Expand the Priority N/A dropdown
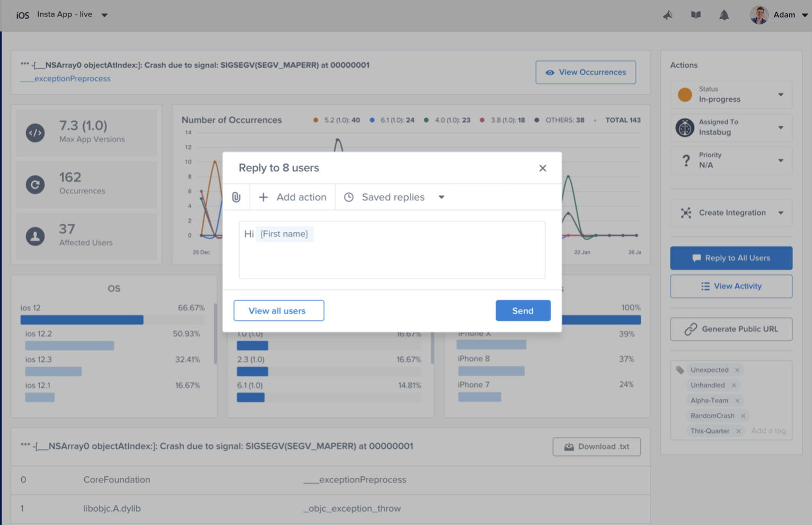 [x=781, y=161]
